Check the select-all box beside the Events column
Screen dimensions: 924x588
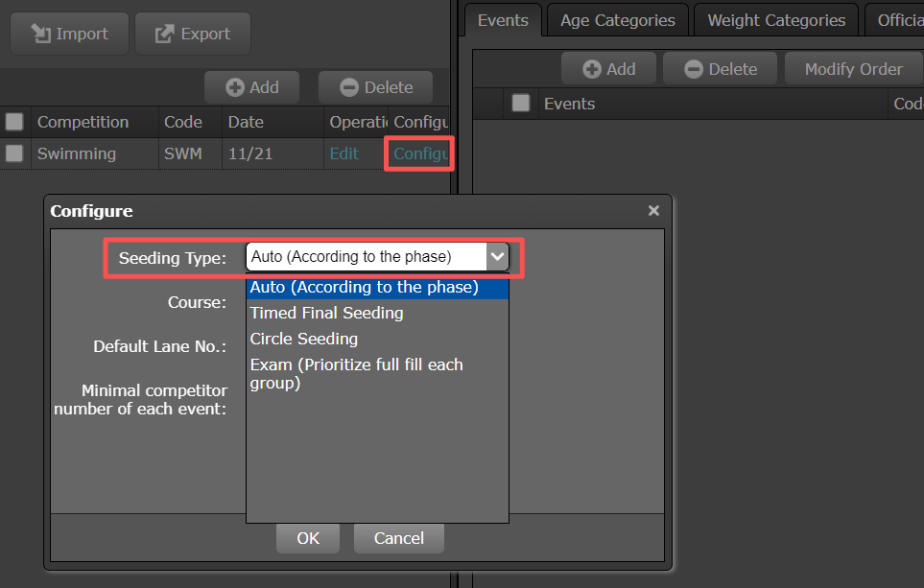(x=520, y=104)
